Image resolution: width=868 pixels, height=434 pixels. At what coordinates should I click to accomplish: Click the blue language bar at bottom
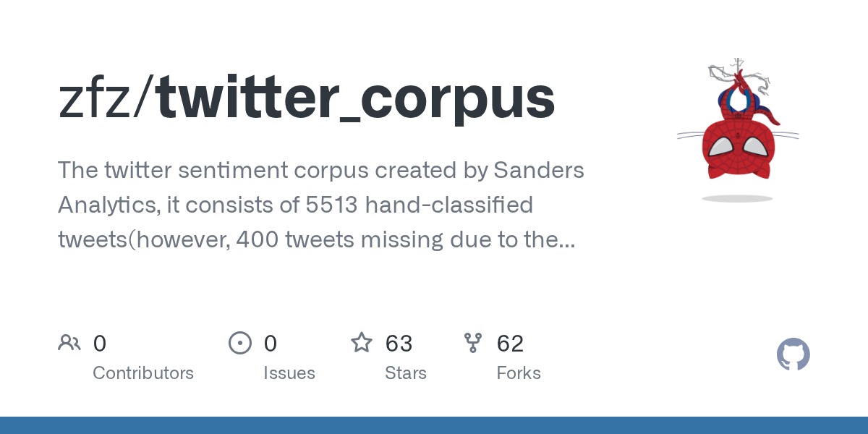(434, 425)
